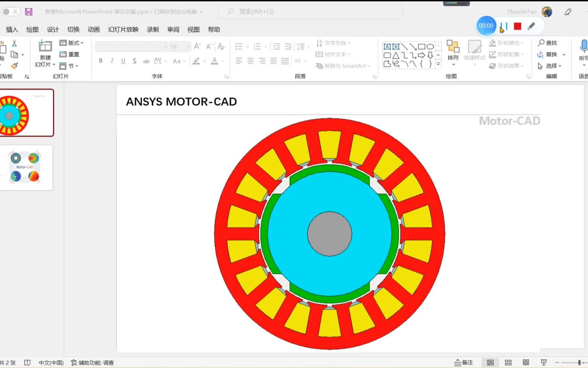This screenshot has width=588, height=368.
Task: Open the 视图 ribbon tab
Action: coord(193,29)
